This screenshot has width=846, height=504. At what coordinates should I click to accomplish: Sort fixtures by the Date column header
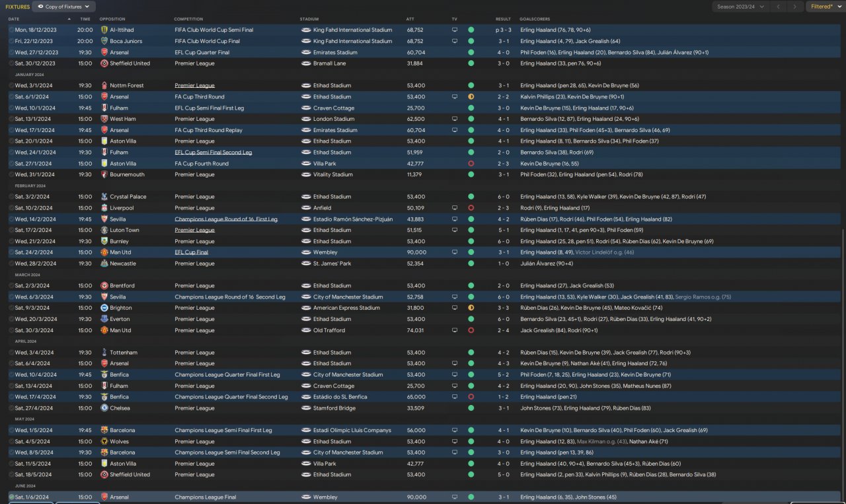[14, 19]
